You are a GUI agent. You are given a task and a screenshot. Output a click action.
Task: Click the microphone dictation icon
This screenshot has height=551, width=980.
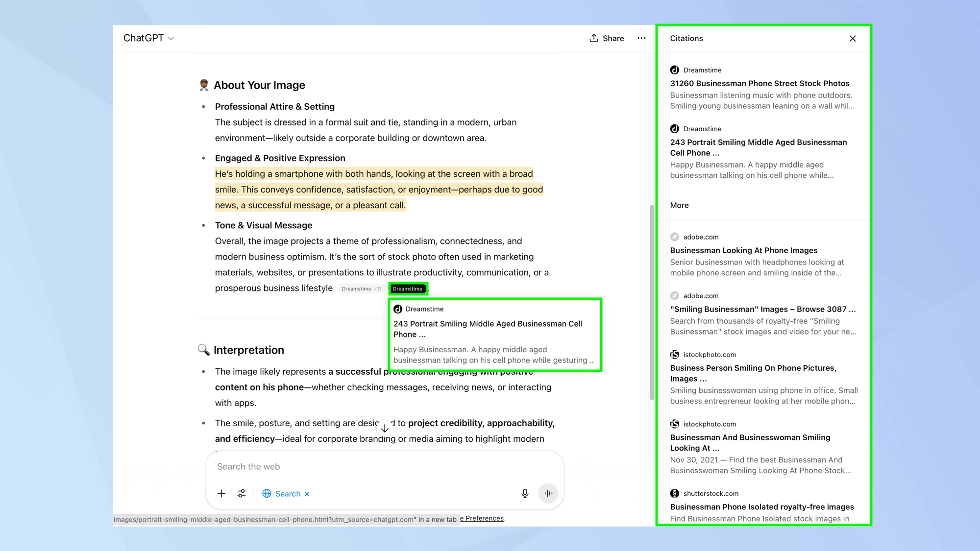point(524,493)
